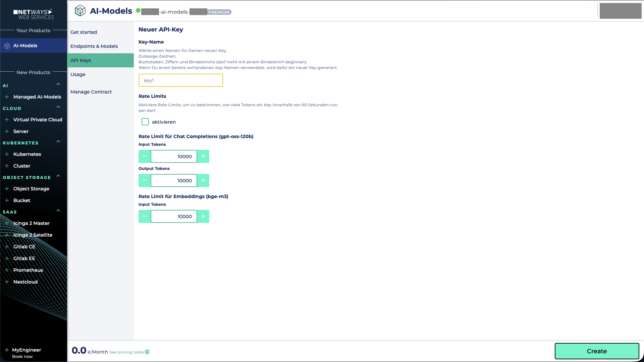Click plus icon next to Object Storage
The width and height of the screenshot is (644, 362).
click(x=7, y=189)
